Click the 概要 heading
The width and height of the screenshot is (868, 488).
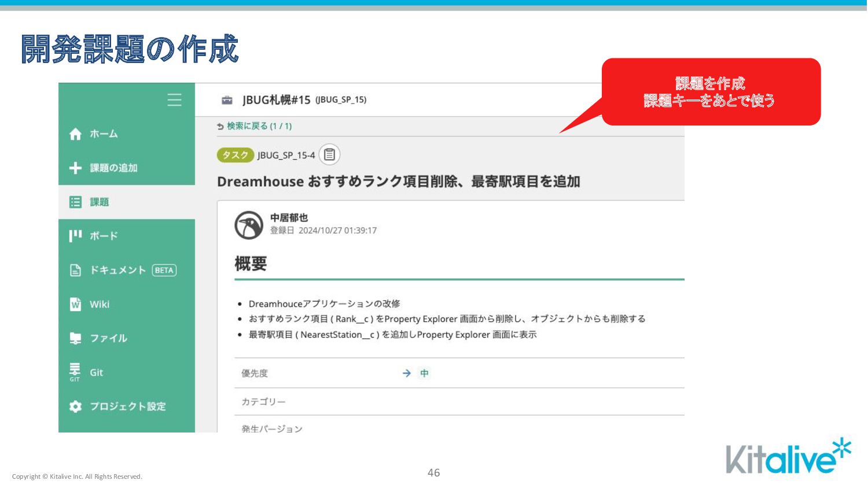tap(251, 264)
